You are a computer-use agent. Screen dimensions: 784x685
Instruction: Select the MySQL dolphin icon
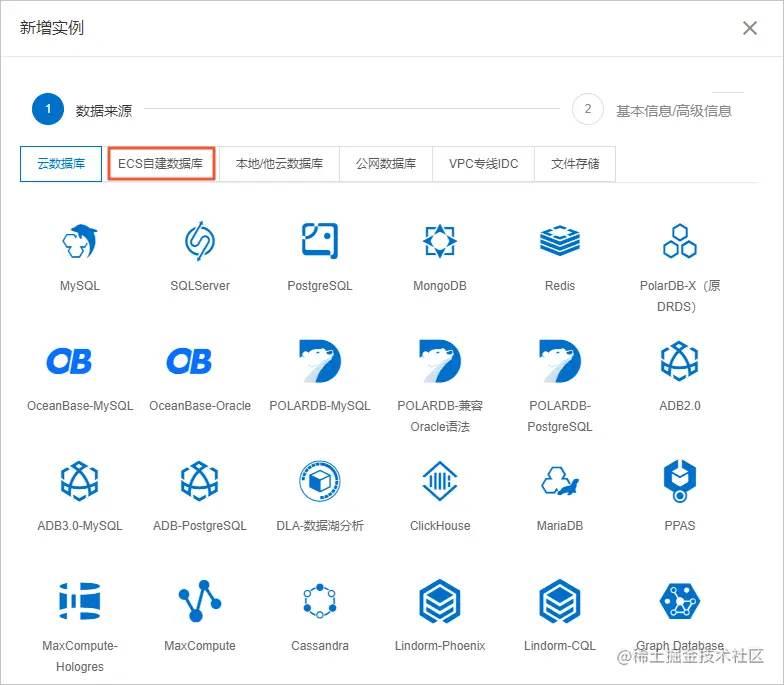(x=80, y=241)
